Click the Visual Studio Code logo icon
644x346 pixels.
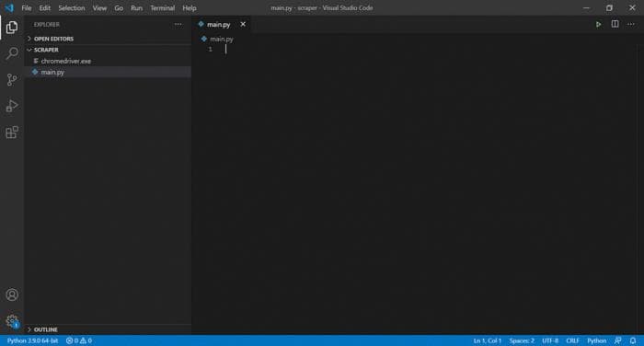(9, 7)
